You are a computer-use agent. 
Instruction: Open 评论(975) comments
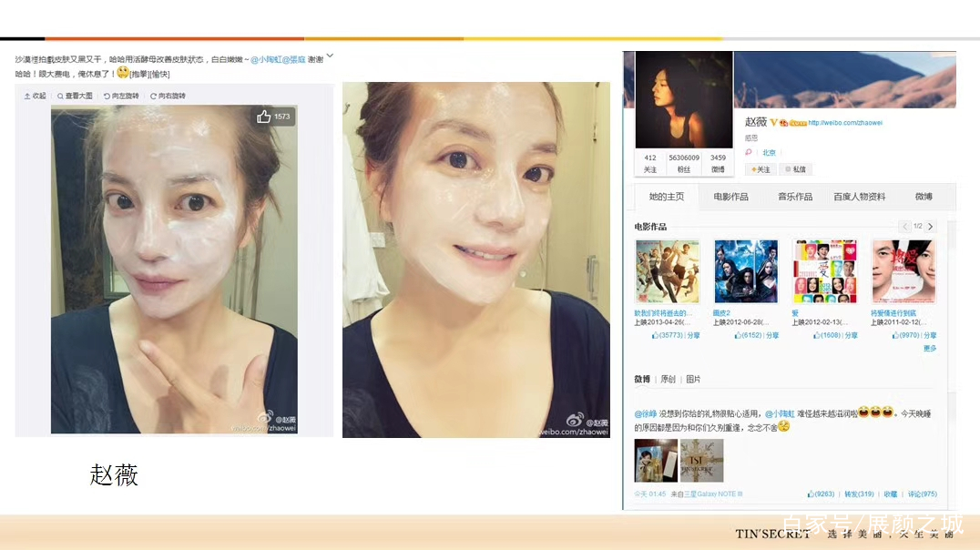pos(922,494)
